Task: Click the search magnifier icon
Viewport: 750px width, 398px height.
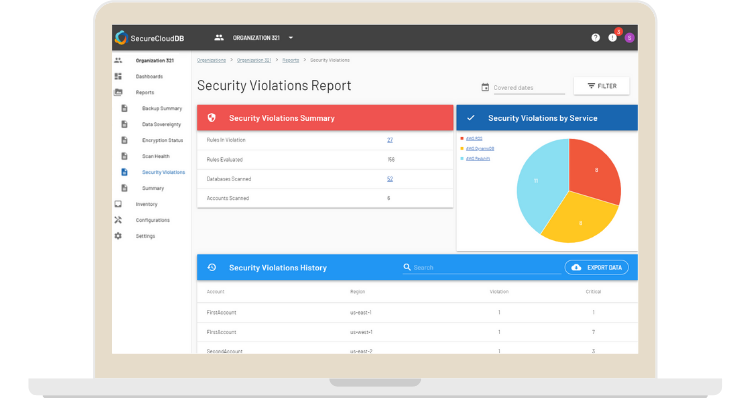Action: coord(407,267)
